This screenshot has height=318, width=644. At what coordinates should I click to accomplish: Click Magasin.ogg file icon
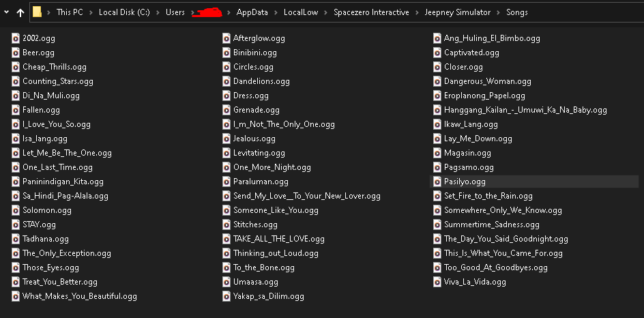pyautogui.click(x=437, y=153)
